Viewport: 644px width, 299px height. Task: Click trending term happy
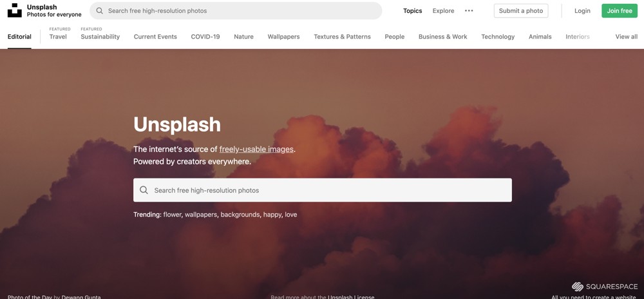pyautogui.click(x=272, y=215)
